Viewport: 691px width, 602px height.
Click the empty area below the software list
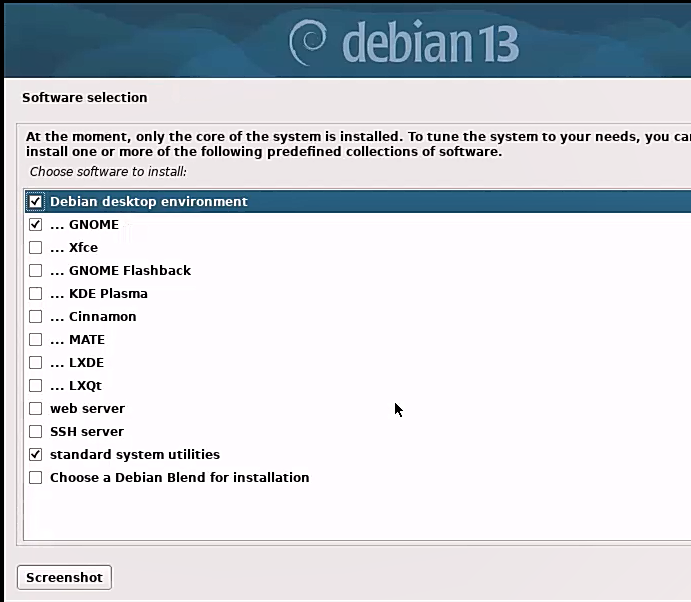350,515
